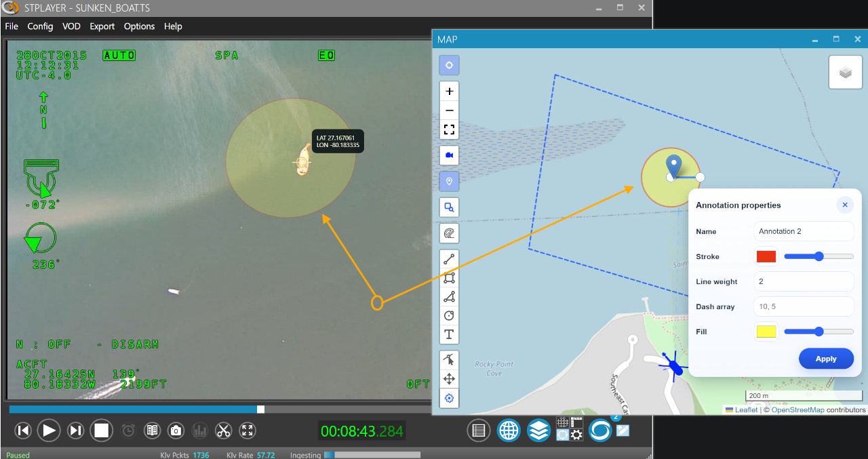The image size is (868, 459).
Task: Click the locate/center map button
Action: click(x=449, y=66)
